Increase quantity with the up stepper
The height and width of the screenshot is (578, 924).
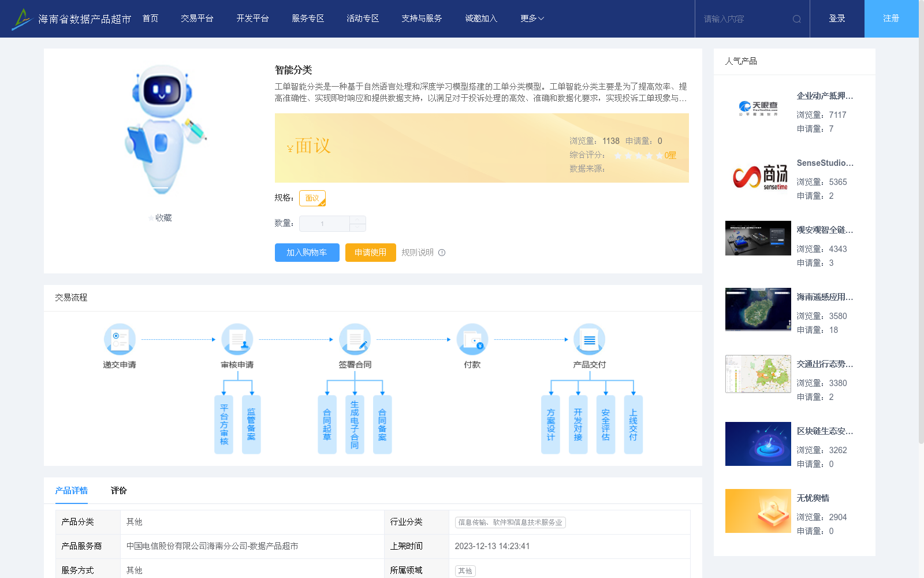coord(357,220)
